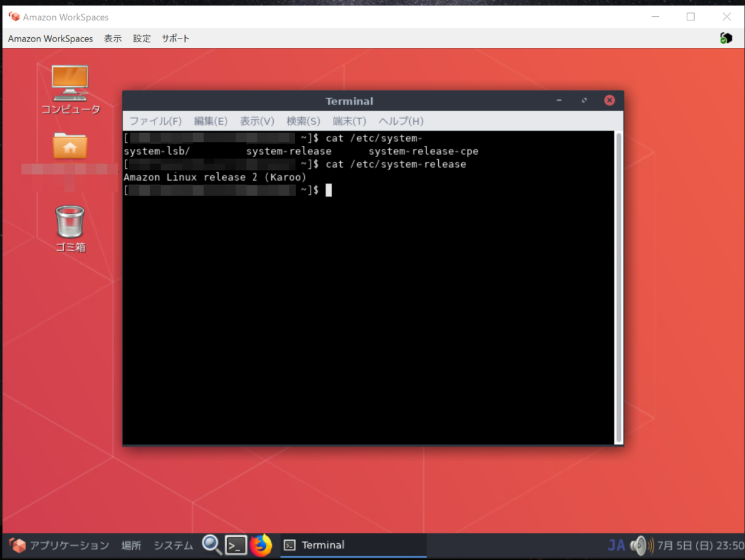Image resolution: width=745 pixels, height=560 pixels.
Task: Click the volume speaker icon
Action: pyautogui.click(x=641, y=546)
